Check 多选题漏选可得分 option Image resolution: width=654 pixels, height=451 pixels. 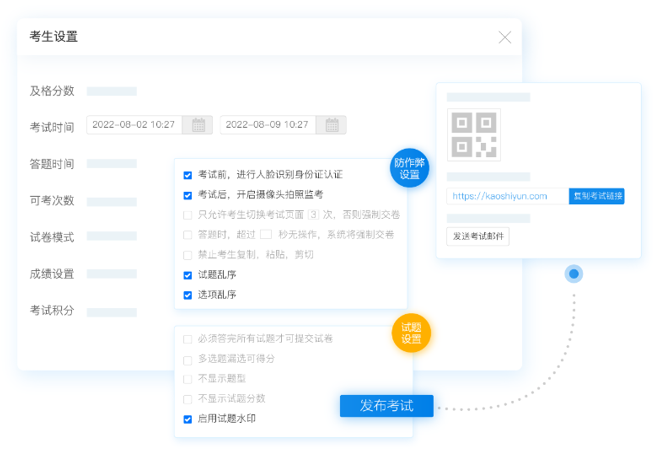188,358
